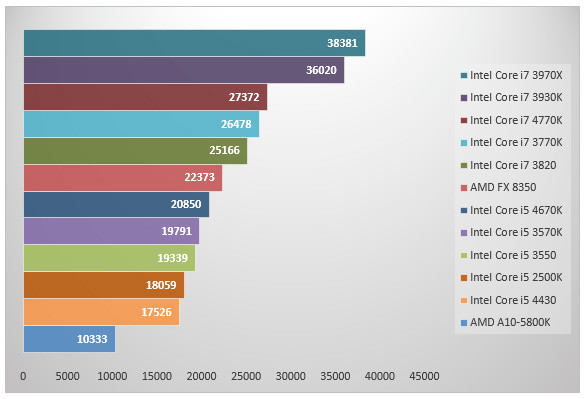Select the legend label "Intel Core i5 3550"
This screenshot has width=584, height=399.
point(513,255)
